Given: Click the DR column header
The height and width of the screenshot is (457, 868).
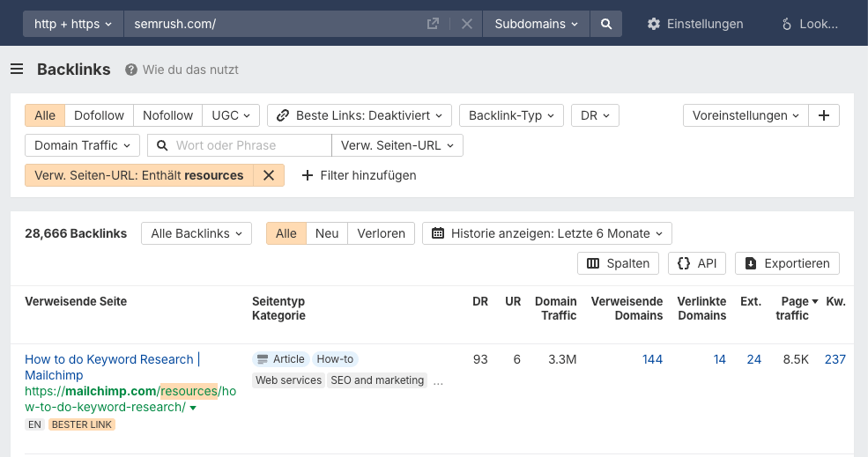Looking at the screenshot, I should pyautogui.click(x=480, y=301).
